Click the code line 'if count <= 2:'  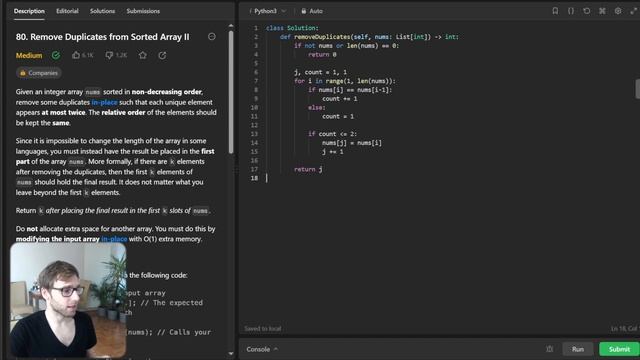point(333,134)
